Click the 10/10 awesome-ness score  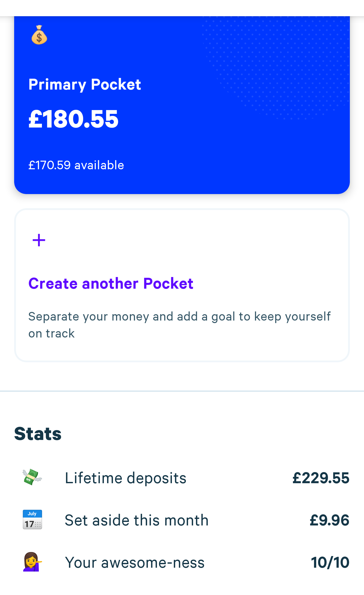click(x=330, y=562)
